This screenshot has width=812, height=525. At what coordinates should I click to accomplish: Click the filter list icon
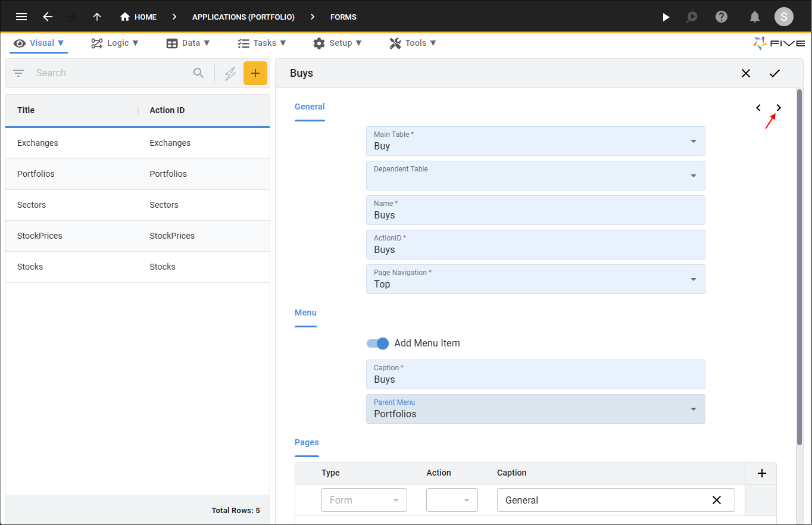(18, 73)
